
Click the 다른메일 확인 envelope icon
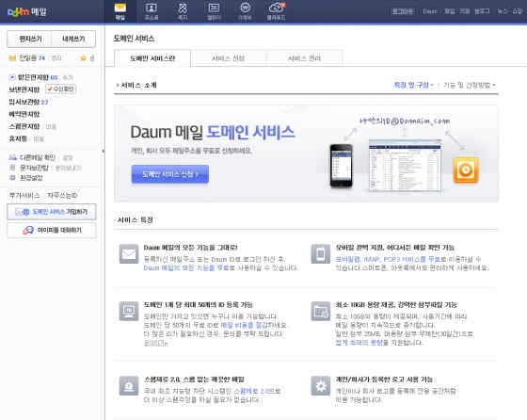[13, 157]
